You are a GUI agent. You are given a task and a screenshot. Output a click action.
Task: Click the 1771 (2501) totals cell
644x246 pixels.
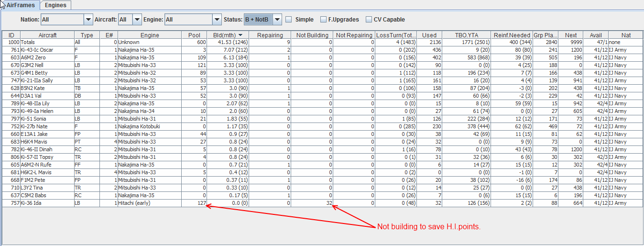pos(467,43)
